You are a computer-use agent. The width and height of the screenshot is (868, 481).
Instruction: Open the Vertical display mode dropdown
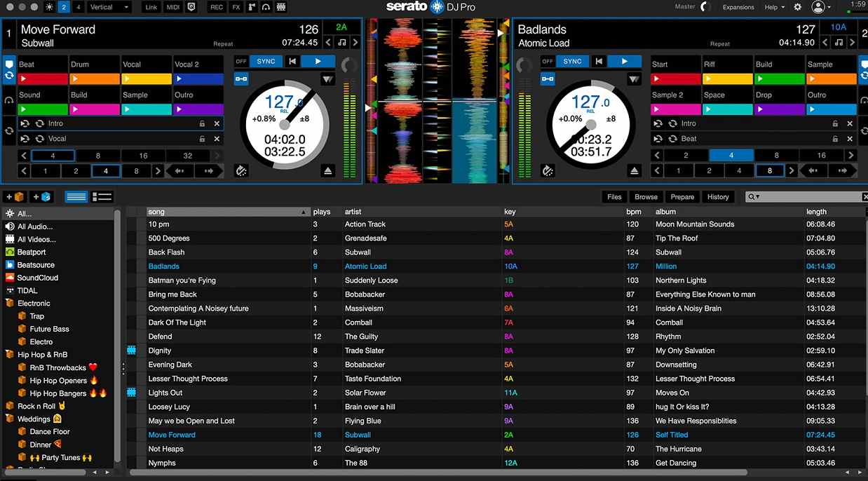pos(109,7)
